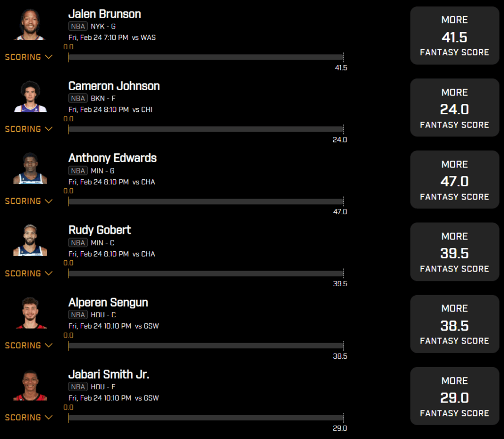This screenshot has width=504, height=439.
Task: Select MORE 29.0 Fantasy Score card
Action: coord(454,396)
